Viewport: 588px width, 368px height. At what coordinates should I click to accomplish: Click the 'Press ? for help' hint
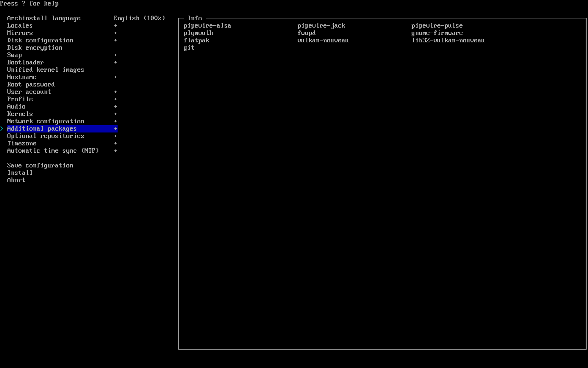[x=29, y=4]
